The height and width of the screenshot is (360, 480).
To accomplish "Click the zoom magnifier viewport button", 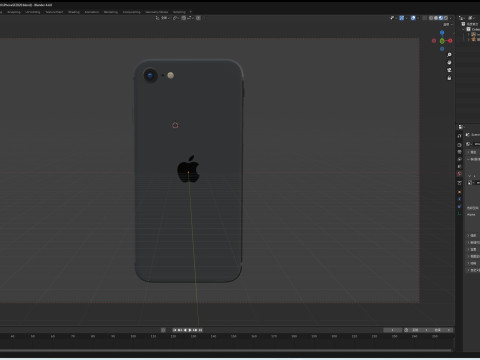I will (x=449, y=54).
